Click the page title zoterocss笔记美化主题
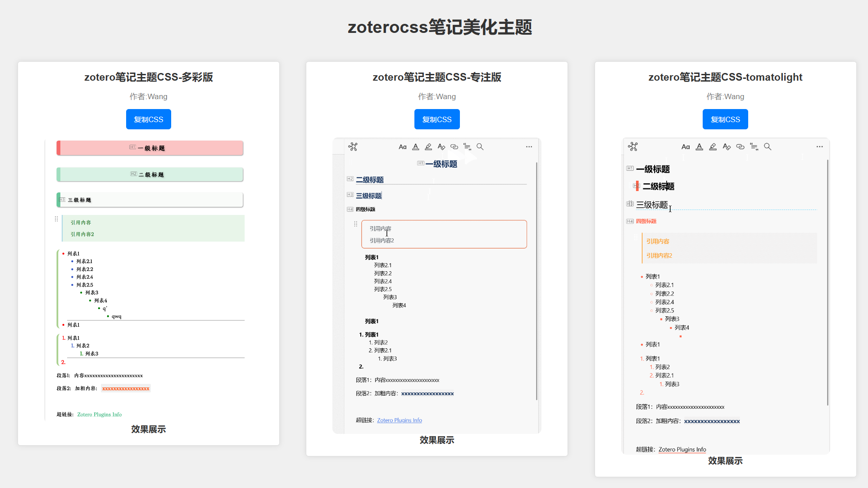The height and width of the screenshot is (488, 868). [x=440, y=27]
